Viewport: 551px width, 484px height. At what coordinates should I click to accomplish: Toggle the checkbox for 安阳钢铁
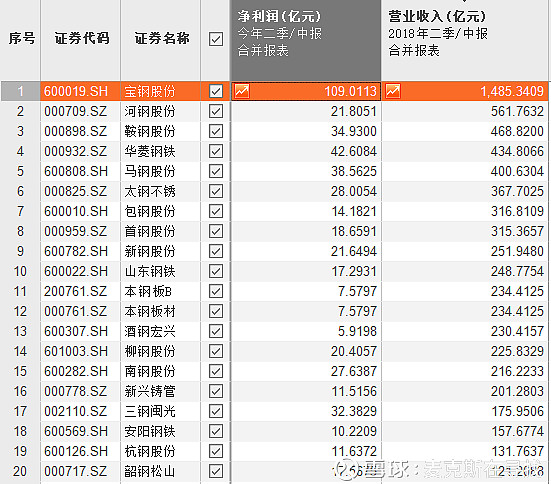pyautogui.click(x=216, y=431)
